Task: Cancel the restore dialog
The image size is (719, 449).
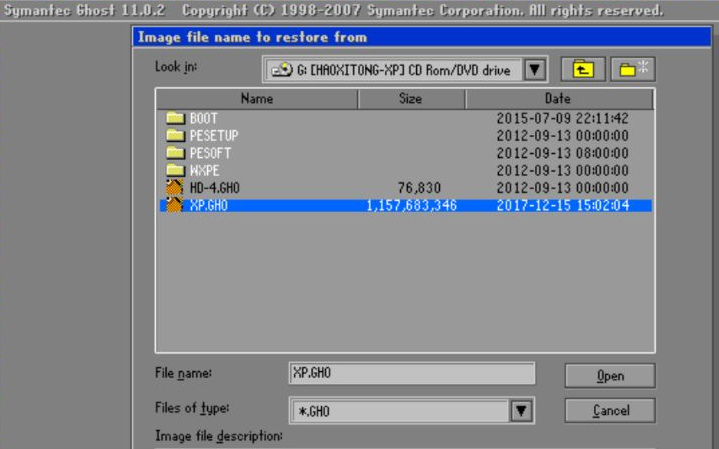Action: 610,410
